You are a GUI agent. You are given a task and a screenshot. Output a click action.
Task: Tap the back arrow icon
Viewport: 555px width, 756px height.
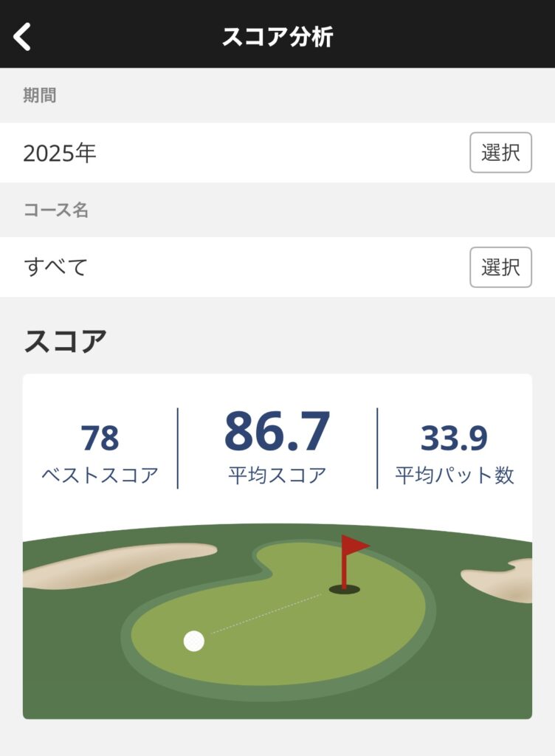(x=23, y=35)
